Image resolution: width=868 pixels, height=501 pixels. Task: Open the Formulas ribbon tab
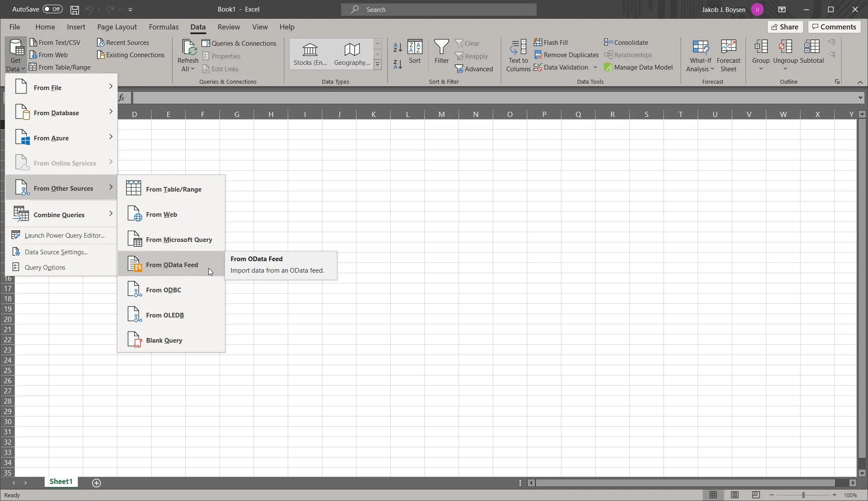pos(164,27)
